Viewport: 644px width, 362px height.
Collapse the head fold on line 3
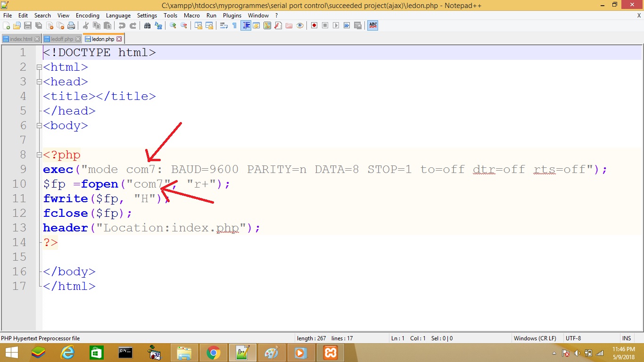[x=39, y=82]
